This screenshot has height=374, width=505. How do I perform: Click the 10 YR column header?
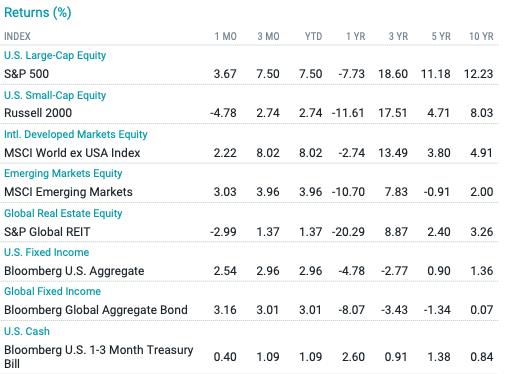481,36
